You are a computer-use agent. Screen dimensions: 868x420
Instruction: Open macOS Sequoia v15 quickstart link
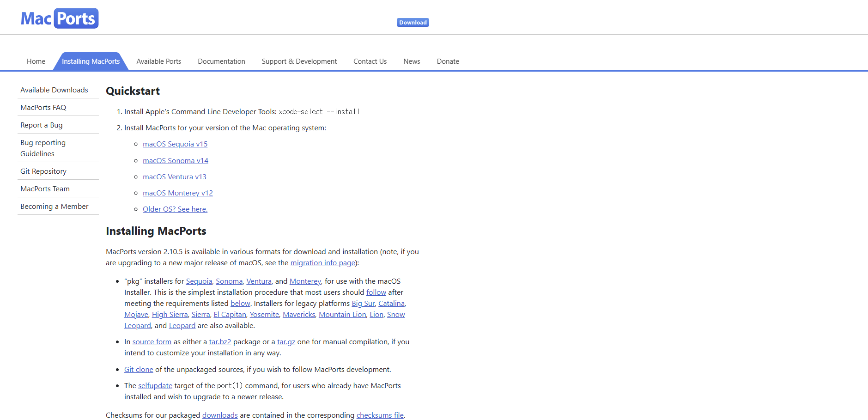coord(175,144)
